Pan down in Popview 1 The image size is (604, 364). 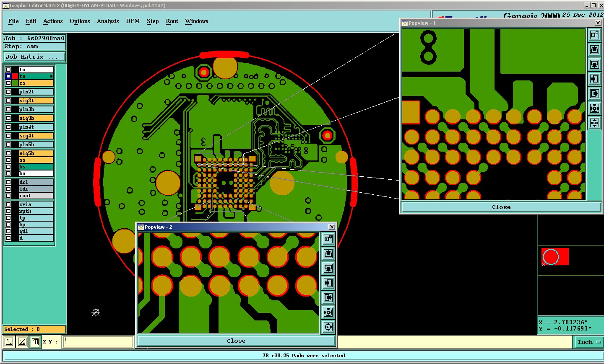click(594, 65)
